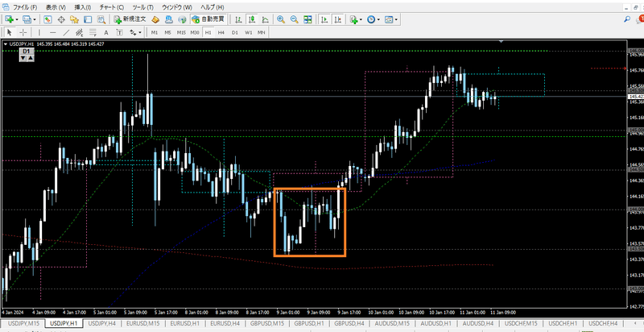Open the indicators list icon
This screenshot has height=332, width=644.
point(353,19)
